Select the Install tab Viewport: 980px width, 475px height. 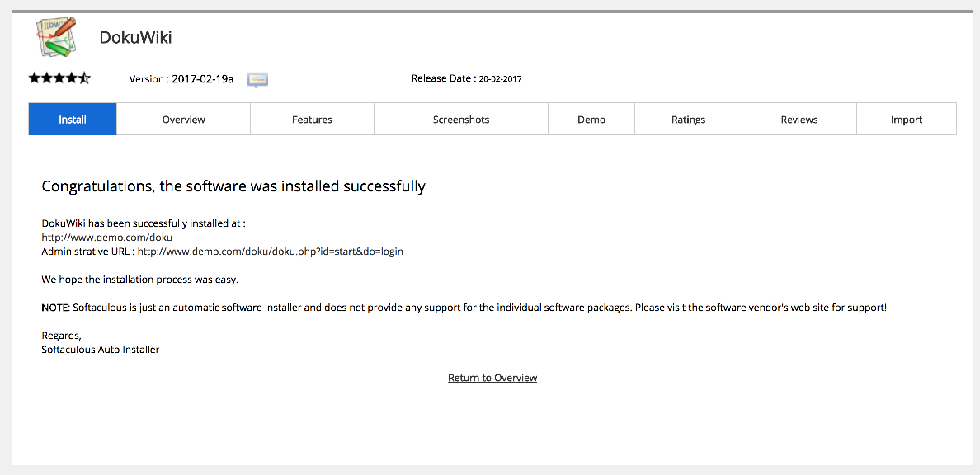[73, 120]
